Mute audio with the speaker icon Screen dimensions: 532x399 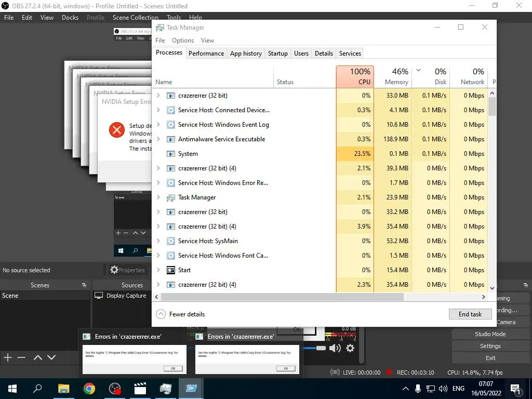pyautogui.click(x=335, y=348)
